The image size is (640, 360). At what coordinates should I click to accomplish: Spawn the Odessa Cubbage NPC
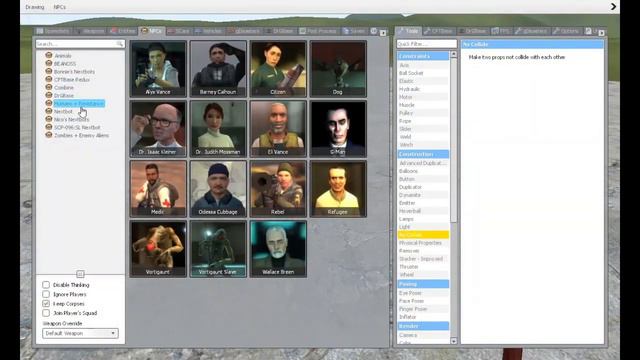pos(218,189)
